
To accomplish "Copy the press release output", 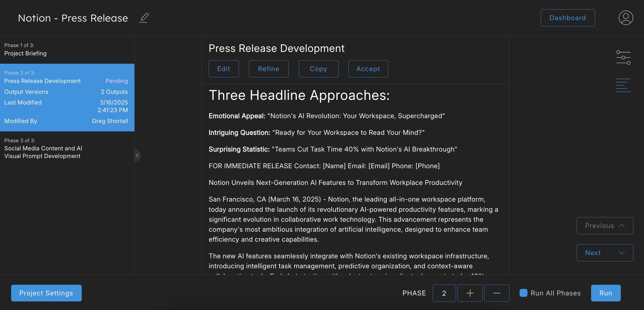I will tap(318, 69).
